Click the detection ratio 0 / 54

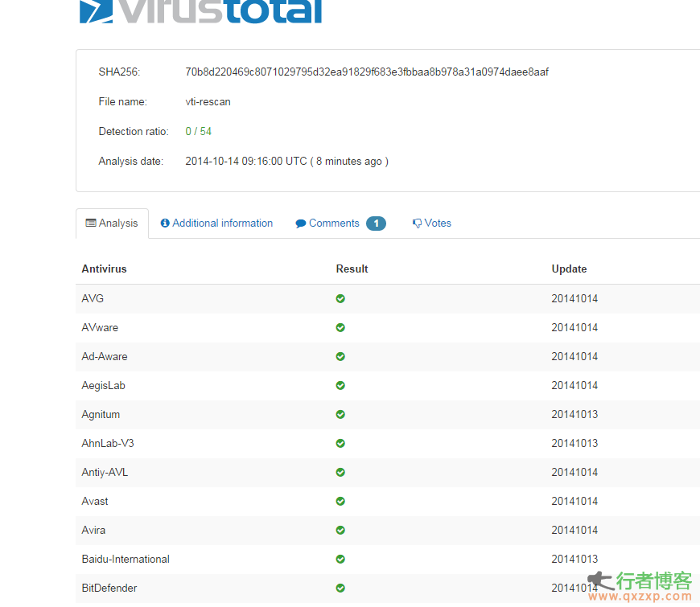(198, 131)
